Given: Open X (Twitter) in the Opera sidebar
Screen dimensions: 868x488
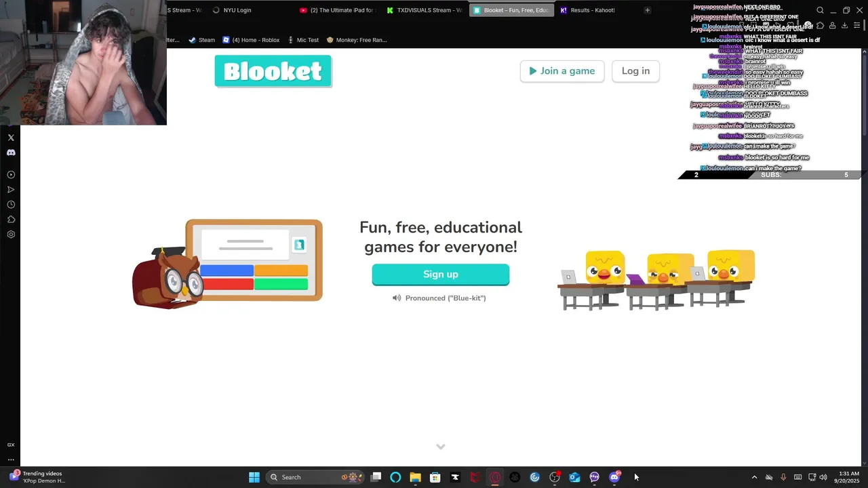Looking at the screenshot, I should coord(11,138).
